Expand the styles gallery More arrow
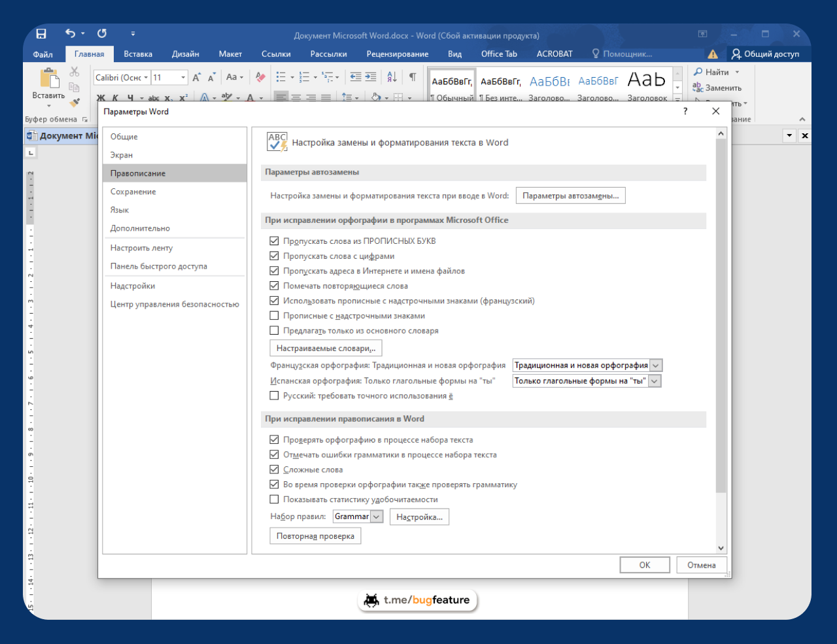 [677, 99]
